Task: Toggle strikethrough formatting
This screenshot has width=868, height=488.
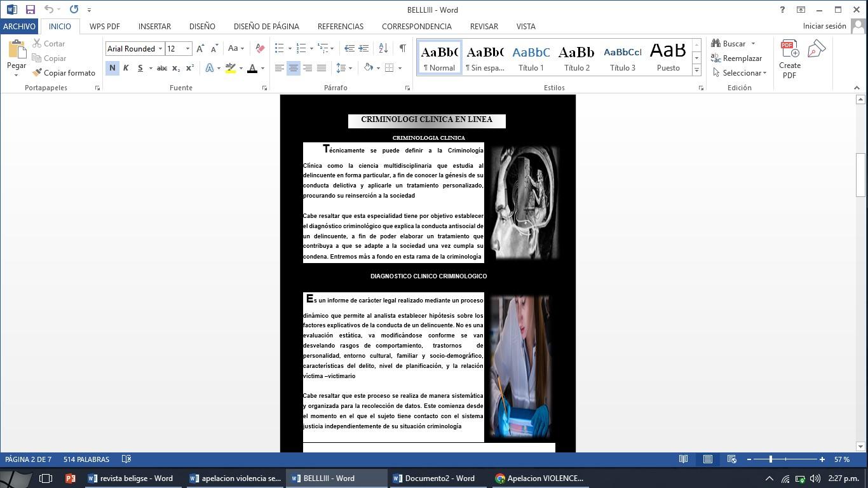Action: coord(162,68)
